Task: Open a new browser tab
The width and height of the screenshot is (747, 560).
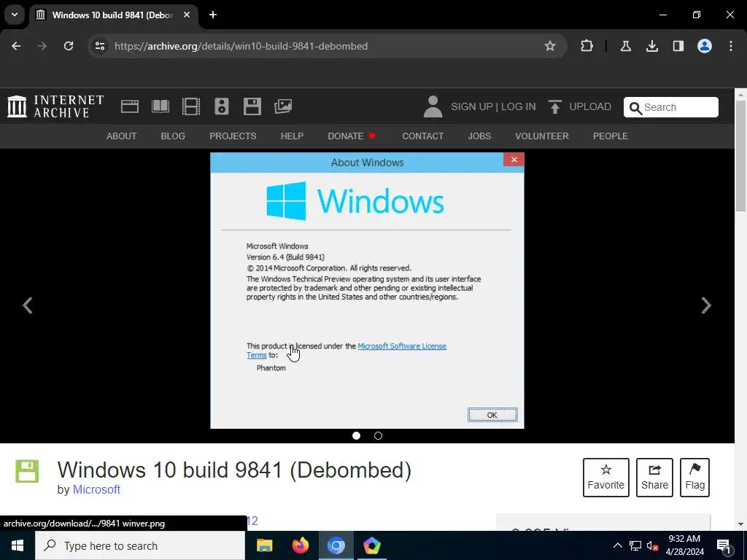Action: [x=213, y=15]
